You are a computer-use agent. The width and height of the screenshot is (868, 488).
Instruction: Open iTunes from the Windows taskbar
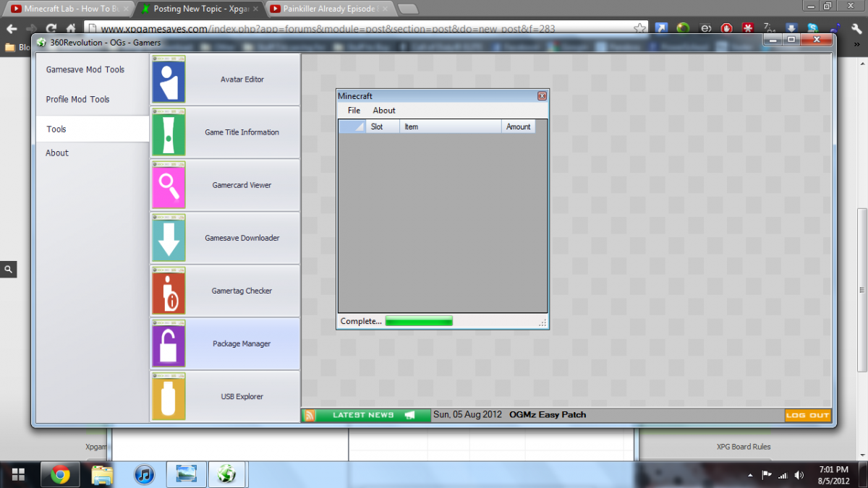[145, 475]
